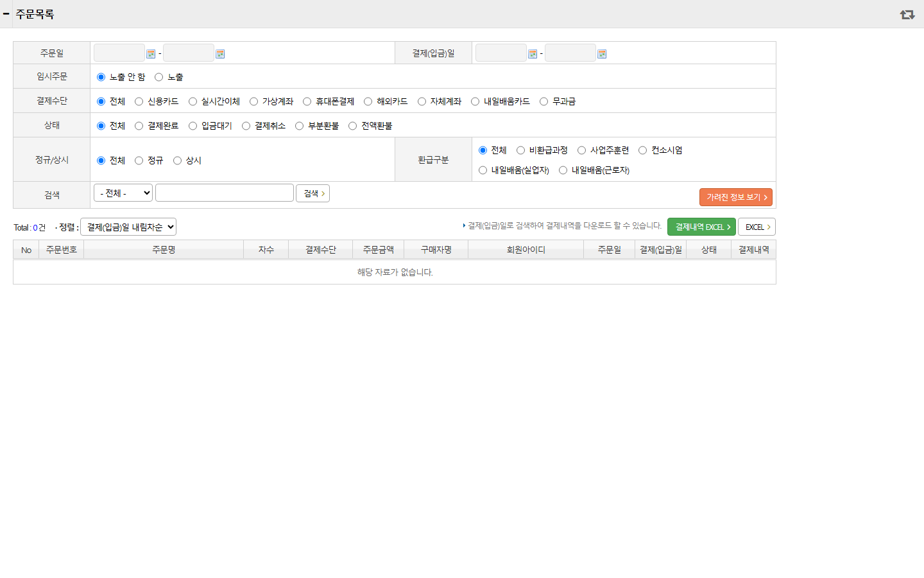The image size is (924, 578).
Task: Click the 차수 column header
Action: pyautogui.click(x=266, y=250)
